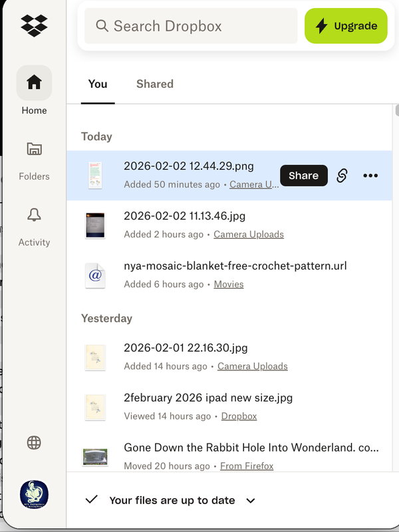The height and width of the screenshot is (532, 399).
Task: Share the 2026-02-02 12.44.29.png file
Action: (303, 176)
